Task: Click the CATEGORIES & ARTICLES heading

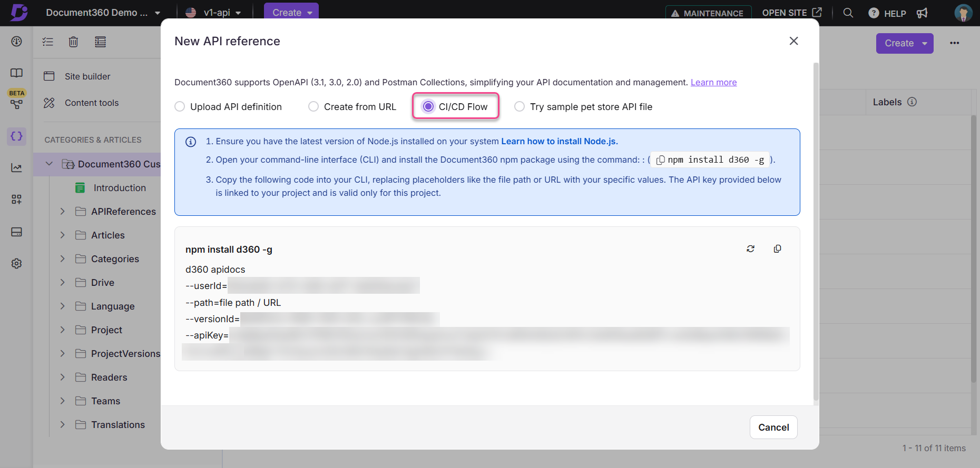Action: pyautogui.click(x=93, y=140)
